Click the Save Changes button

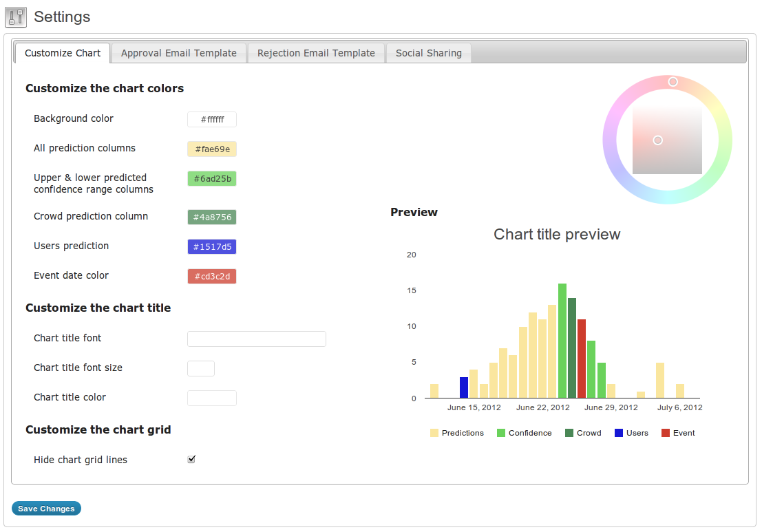click(46, 508)
